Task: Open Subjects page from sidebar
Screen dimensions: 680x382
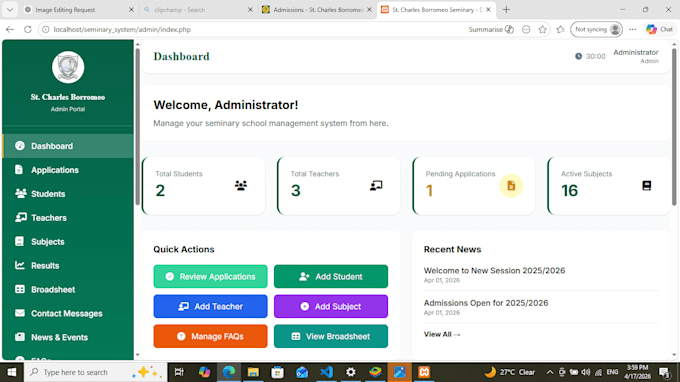Action: [68, 242]
